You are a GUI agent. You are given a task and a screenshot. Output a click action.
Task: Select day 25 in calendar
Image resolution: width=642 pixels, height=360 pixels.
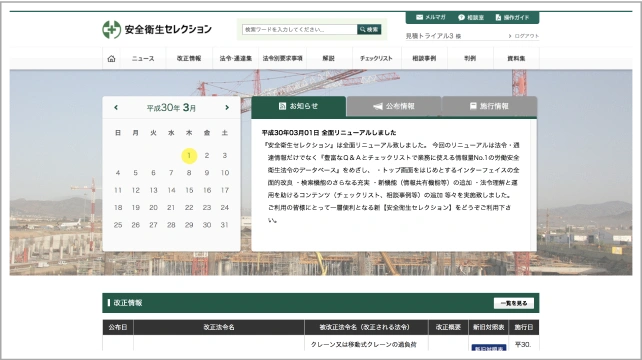(x=118, y=225)
